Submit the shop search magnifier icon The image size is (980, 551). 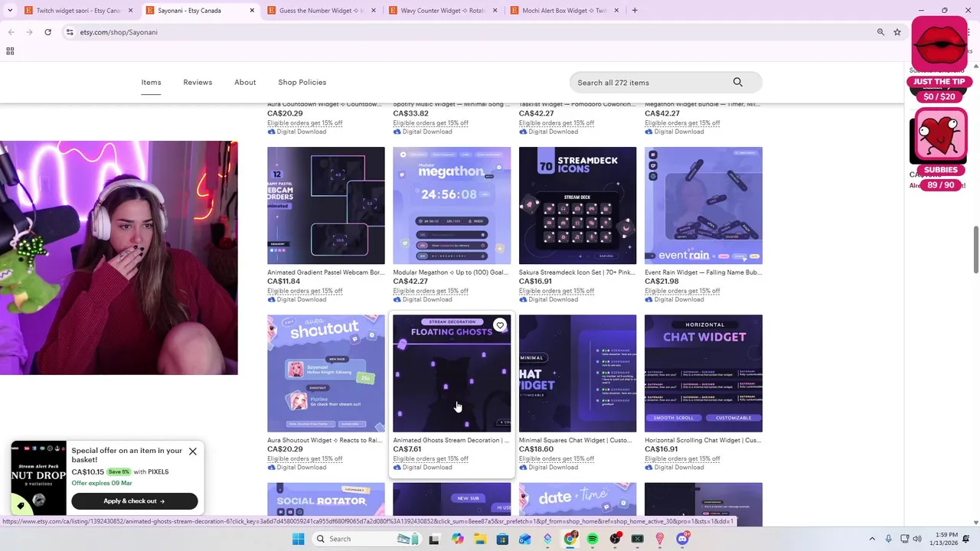(x=738, y=82)
